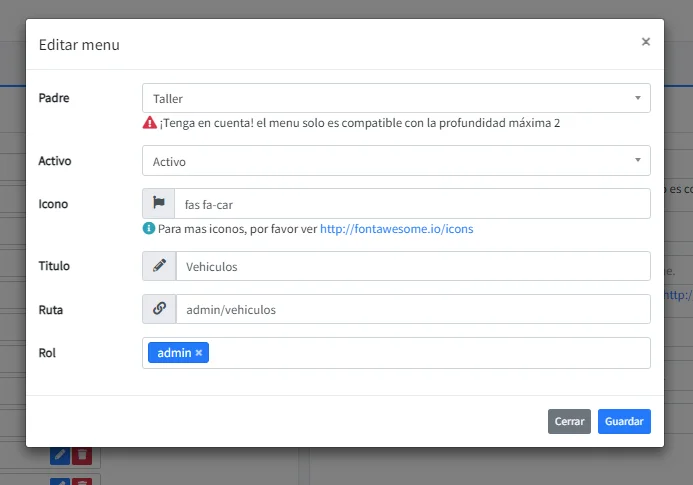Remove the admin role tag with its x
The image size is (693, 485).
coord(199,353)
